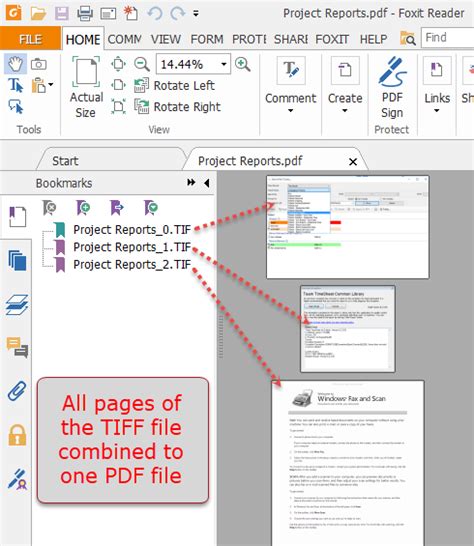Select Fit Visible view icon
The image size is (474, 546).
pos(118,107)
